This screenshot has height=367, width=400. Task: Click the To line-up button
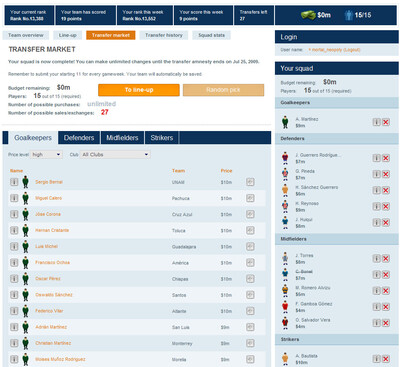pos(139,90)
